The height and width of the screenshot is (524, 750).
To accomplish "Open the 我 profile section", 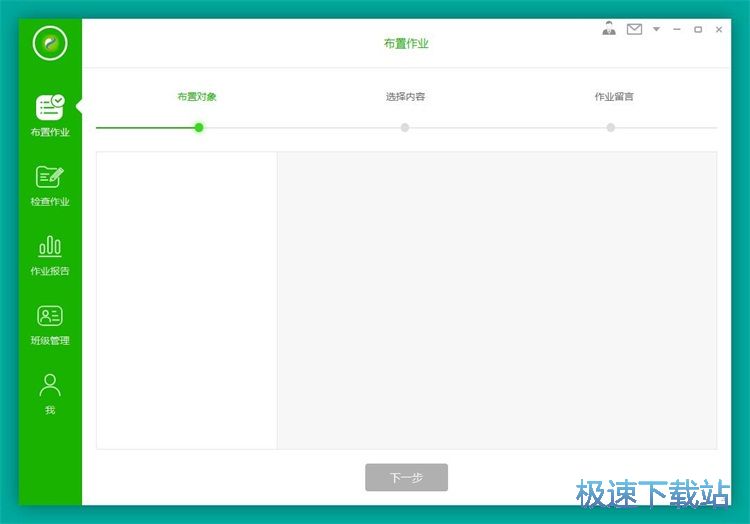I will (x=50, y=394).
